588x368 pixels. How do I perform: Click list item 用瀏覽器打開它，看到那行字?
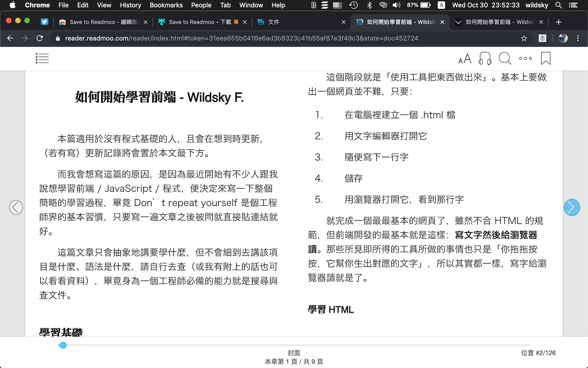click(x=404, y=200)
